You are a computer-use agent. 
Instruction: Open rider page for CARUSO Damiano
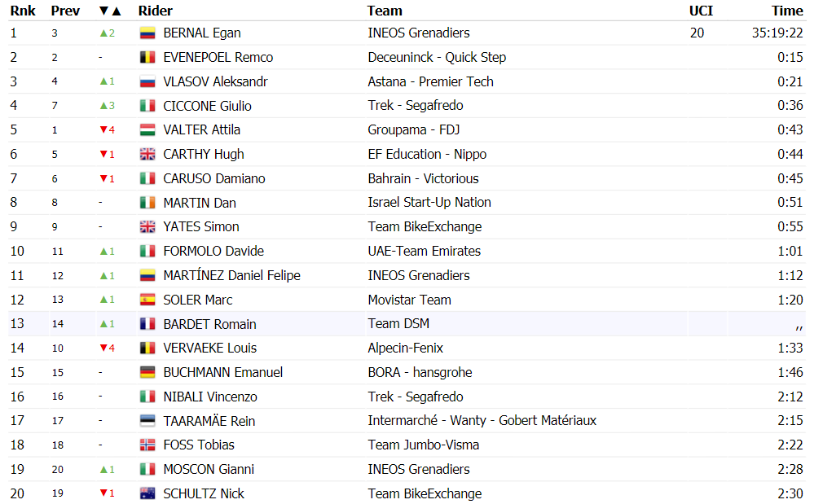pyautogui.click(x=213, y=178)
